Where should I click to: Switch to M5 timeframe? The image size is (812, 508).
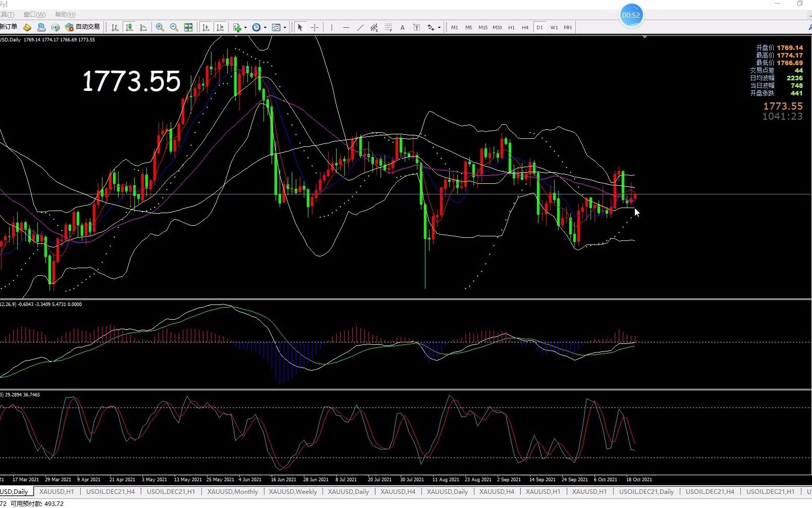click(x=469, y=27)
